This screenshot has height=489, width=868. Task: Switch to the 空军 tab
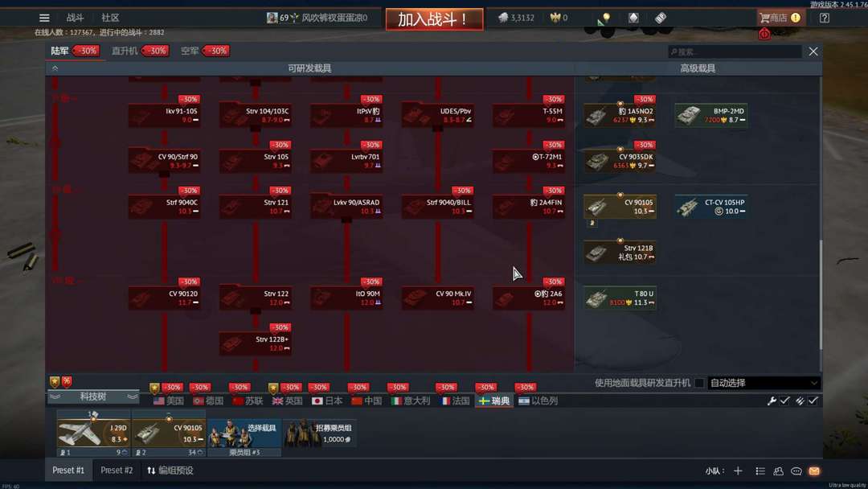pos(190,51)
